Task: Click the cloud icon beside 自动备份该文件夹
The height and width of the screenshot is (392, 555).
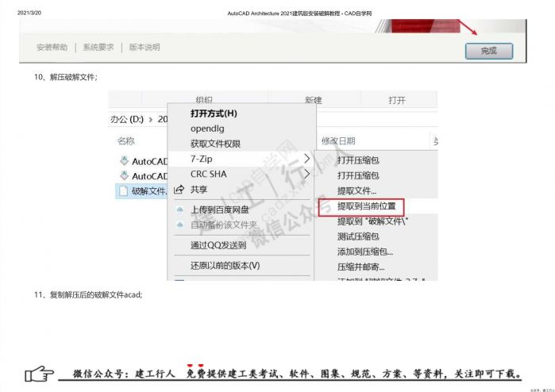Action: [179, 225]
